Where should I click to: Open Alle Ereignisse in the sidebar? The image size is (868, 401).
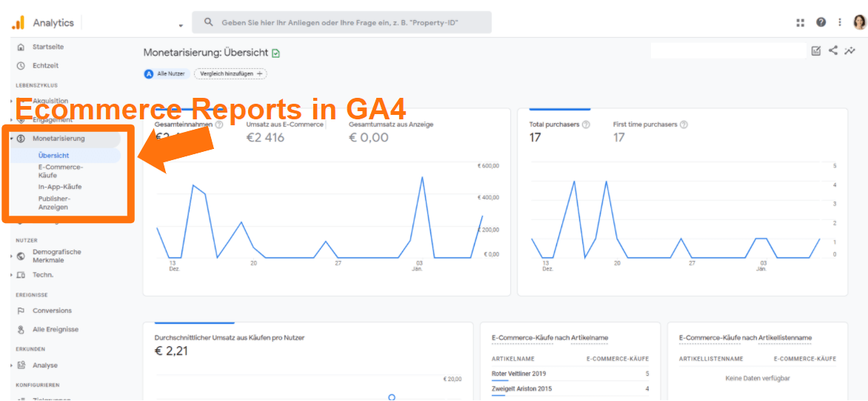[x=56, y=330]
